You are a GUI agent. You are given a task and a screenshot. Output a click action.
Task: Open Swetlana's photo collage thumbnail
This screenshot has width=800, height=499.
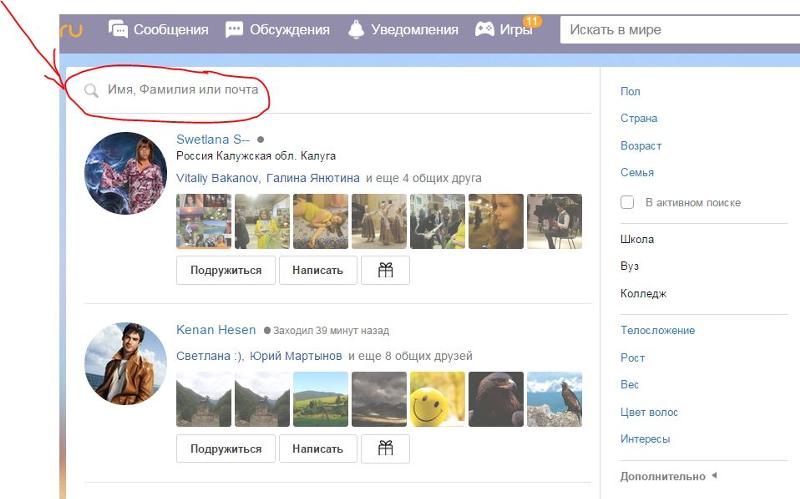[204, 221]
